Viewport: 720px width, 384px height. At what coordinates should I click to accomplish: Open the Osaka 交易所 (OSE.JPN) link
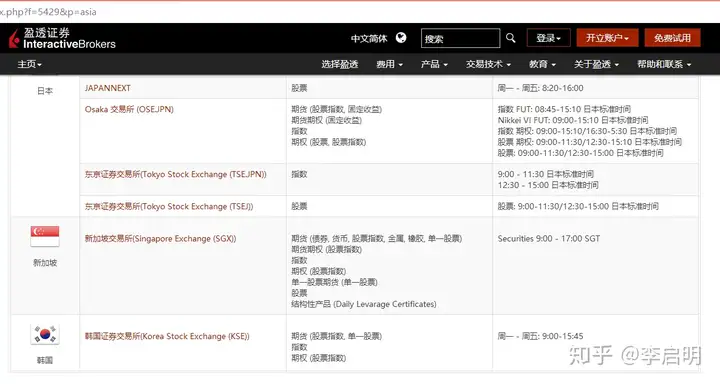click(129, 109)
